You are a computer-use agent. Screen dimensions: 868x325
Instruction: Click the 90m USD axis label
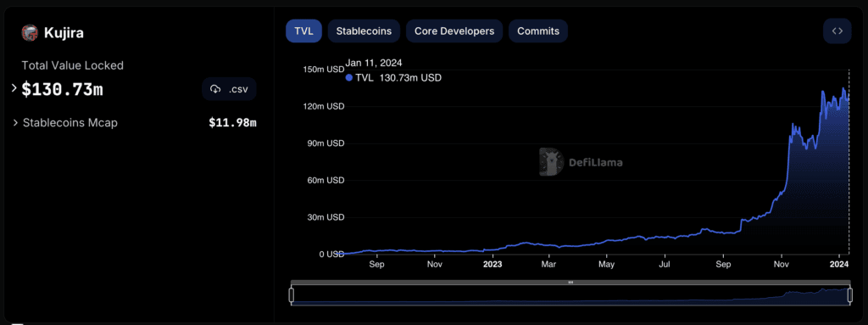(x=326, y=143)
